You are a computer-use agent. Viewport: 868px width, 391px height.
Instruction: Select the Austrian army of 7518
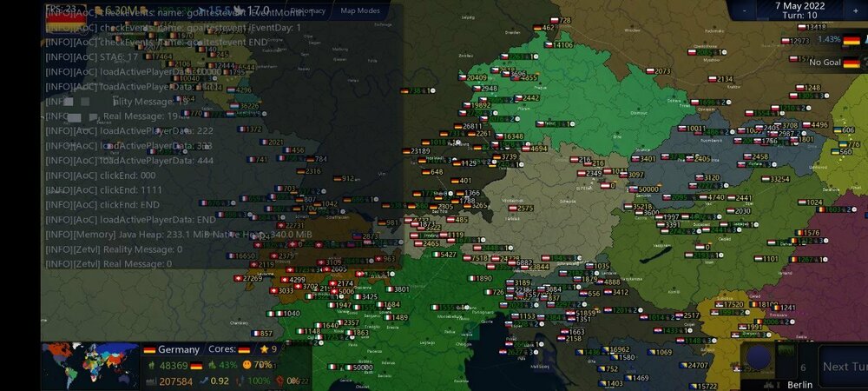click(x=476, y=258)
